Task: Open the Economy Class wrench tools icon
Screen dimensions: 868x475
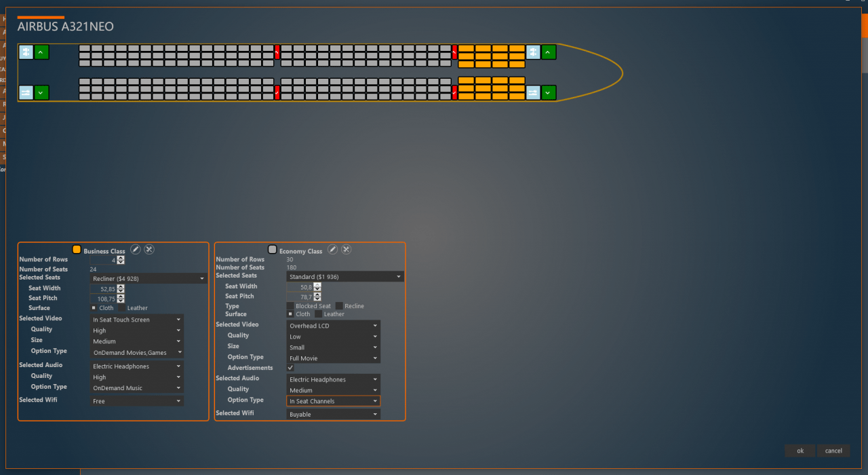Action: pyautogui.click(x=346, y=250)
